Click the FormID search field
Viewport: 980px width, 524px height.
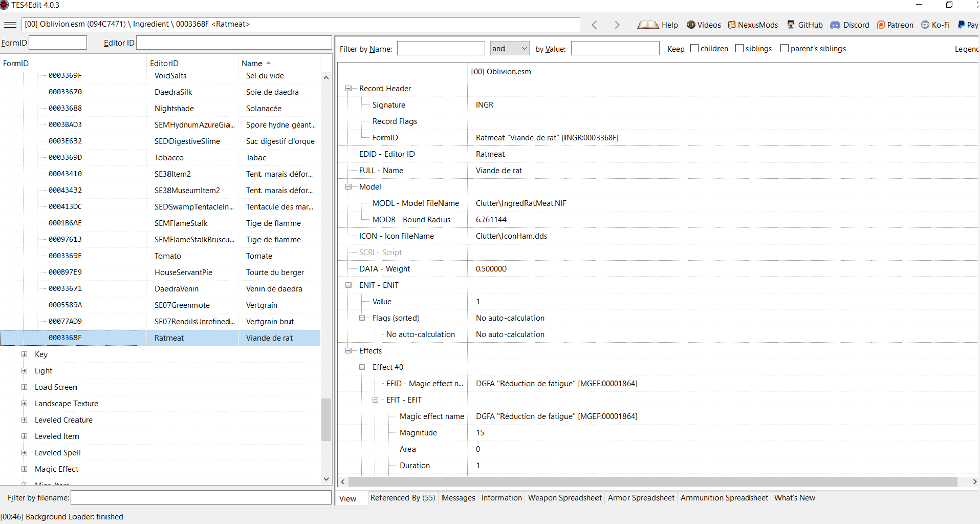58,43
